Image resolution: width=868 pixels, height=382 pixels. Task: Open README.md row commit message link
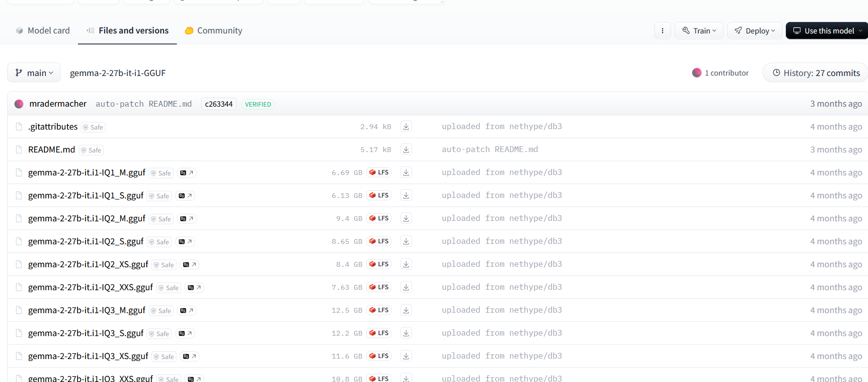(490, 149)
